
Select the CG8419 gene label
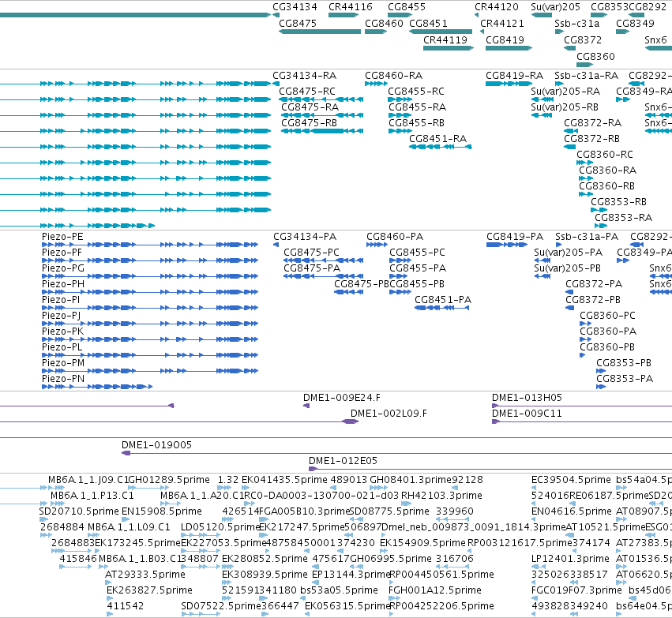[x=505, y=40]
